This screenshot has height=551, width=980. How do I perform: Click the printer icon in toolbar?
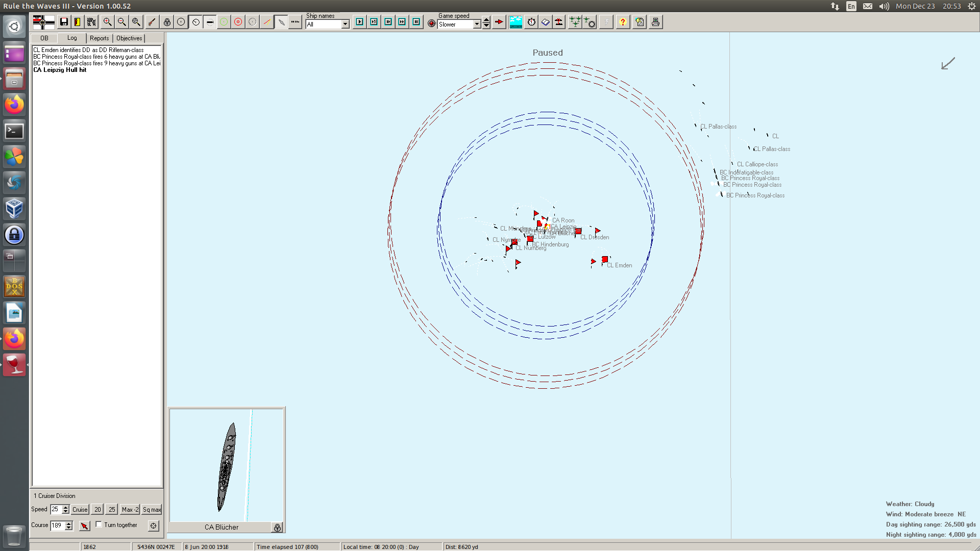pyautogui.click(x=655, y=22)
